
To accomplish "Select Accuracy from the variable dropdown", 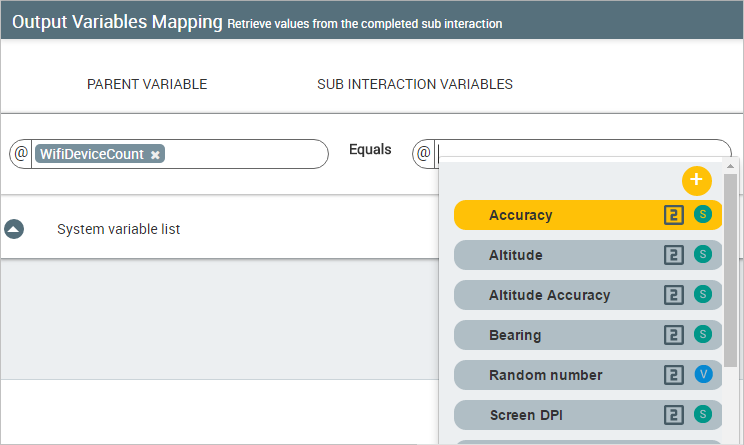I will click(588, 215).
